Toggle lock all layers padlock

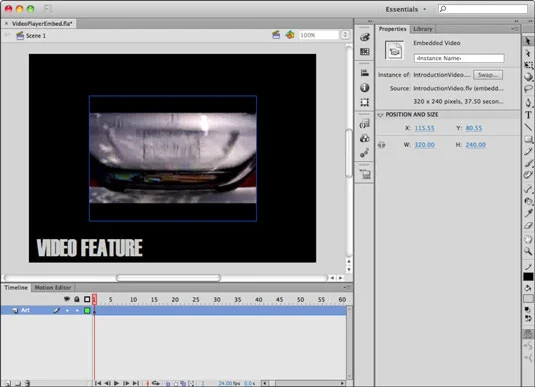77,299
